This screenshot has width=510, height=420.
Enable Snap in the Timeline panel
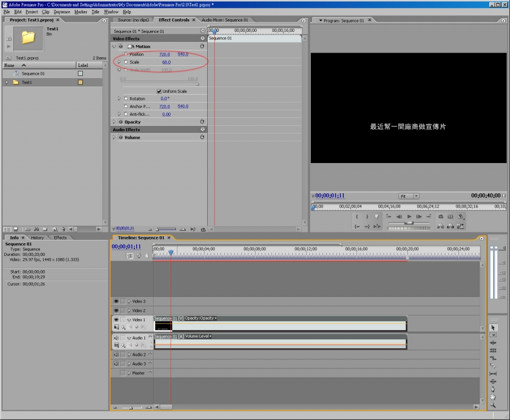tap(130, 255)
